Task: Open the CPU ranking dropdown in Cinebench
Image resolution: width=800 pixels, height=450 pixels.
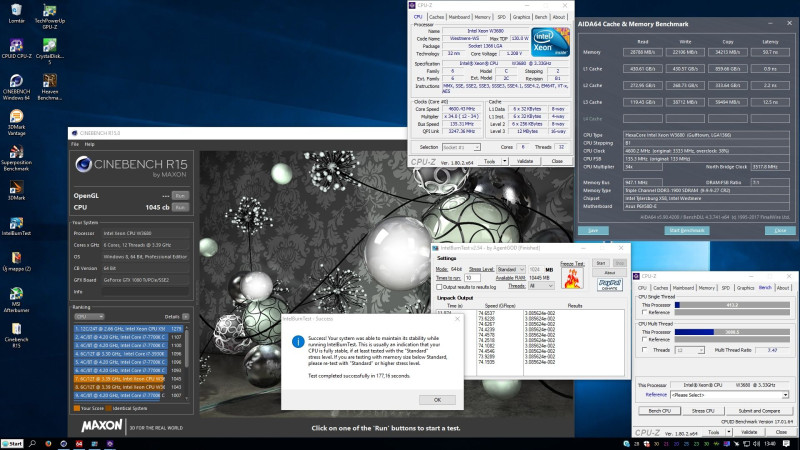Action: 89,317
